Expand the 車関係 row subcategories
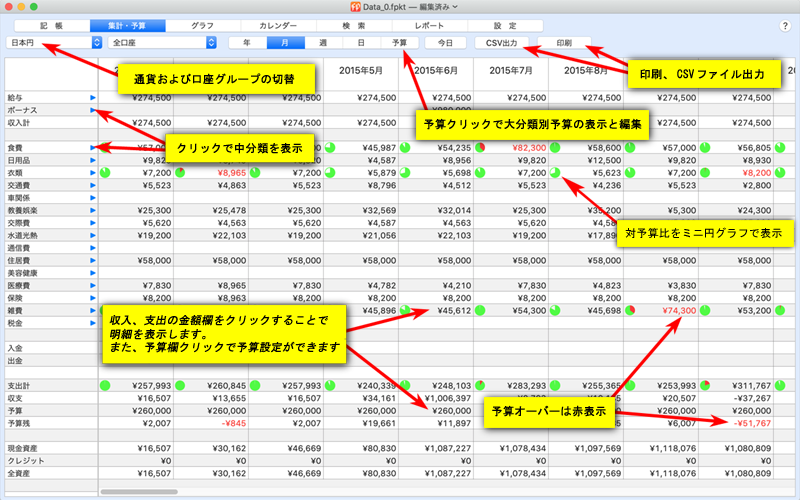The width and height of the screenshot is (800, 500). 93,197
